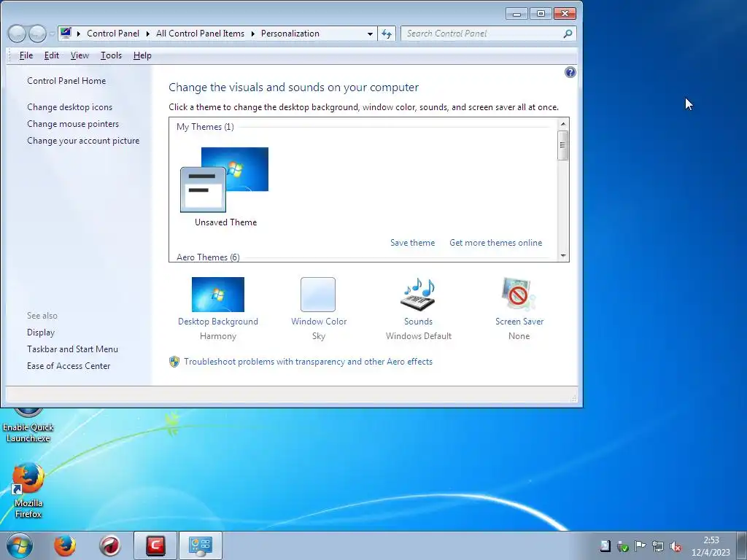Click the Forward navigation arrow button
Screen dimensions: 747x560
tap(37, 34)
